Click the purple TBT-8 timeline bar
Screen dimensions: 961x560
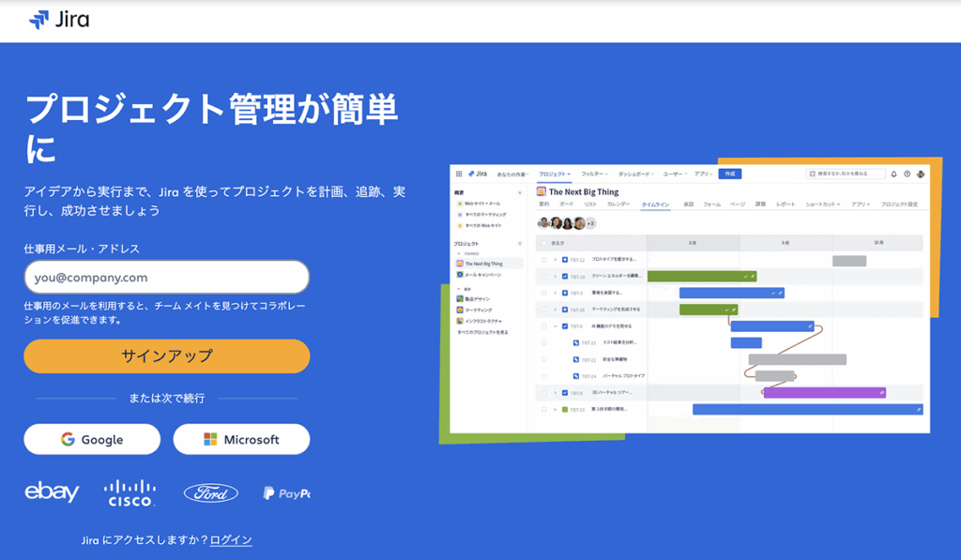tap(824, 392)
